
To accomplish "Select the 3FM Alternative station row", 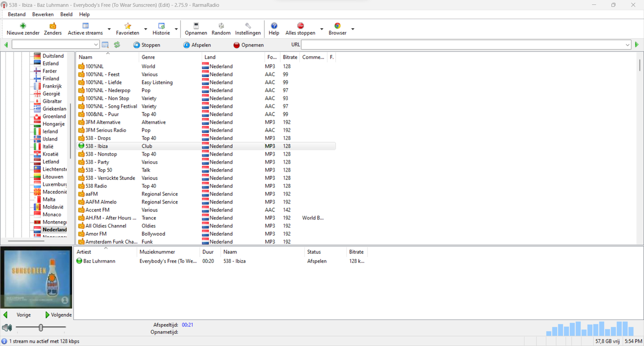I will pyautogui.click(x=206, y=122).
